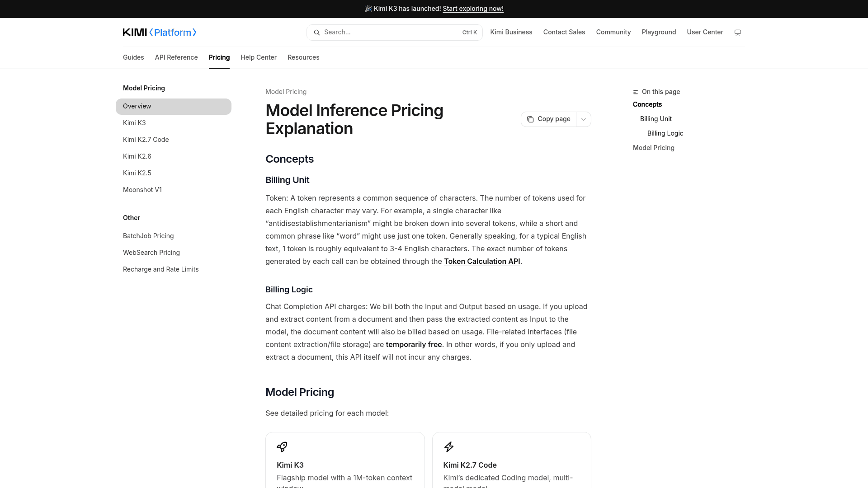Click 'See detailed pricing for each model:' text
Image resolution: width=868 pixels, height=488 pixels.
327,413
